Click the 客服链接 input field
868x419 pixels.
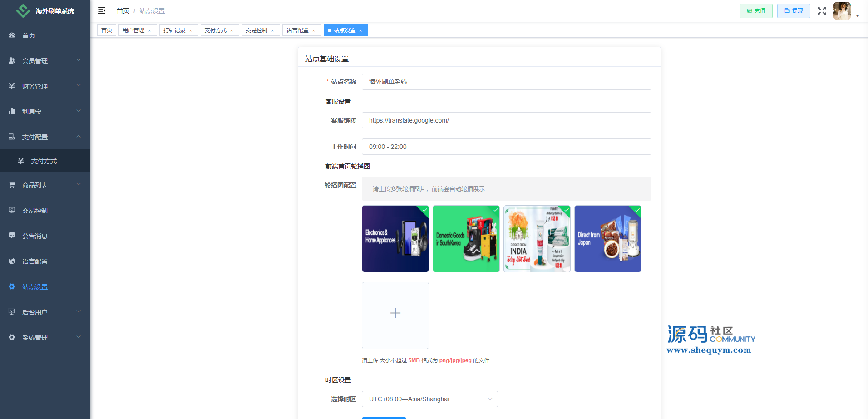[506, 120]
